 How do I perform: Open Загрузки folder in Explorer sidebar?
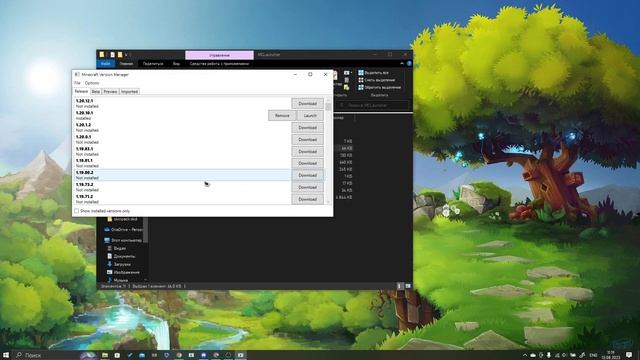(119, 264)
